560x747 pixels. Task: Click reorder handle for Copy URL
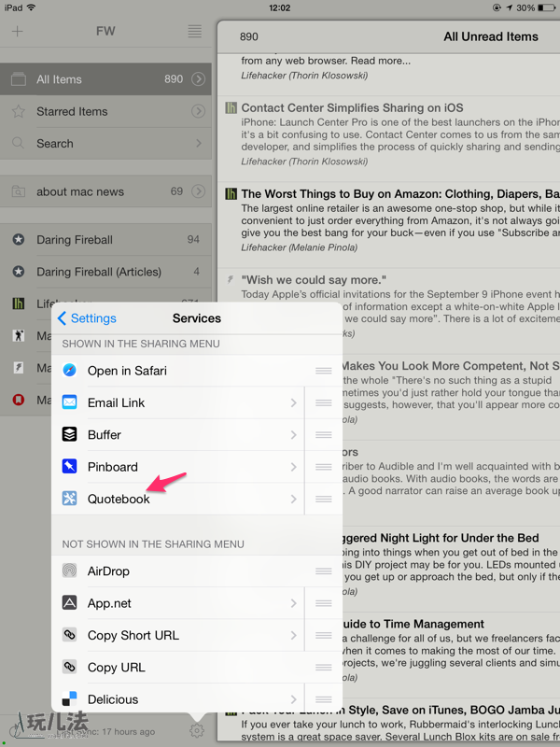point(323,667)
